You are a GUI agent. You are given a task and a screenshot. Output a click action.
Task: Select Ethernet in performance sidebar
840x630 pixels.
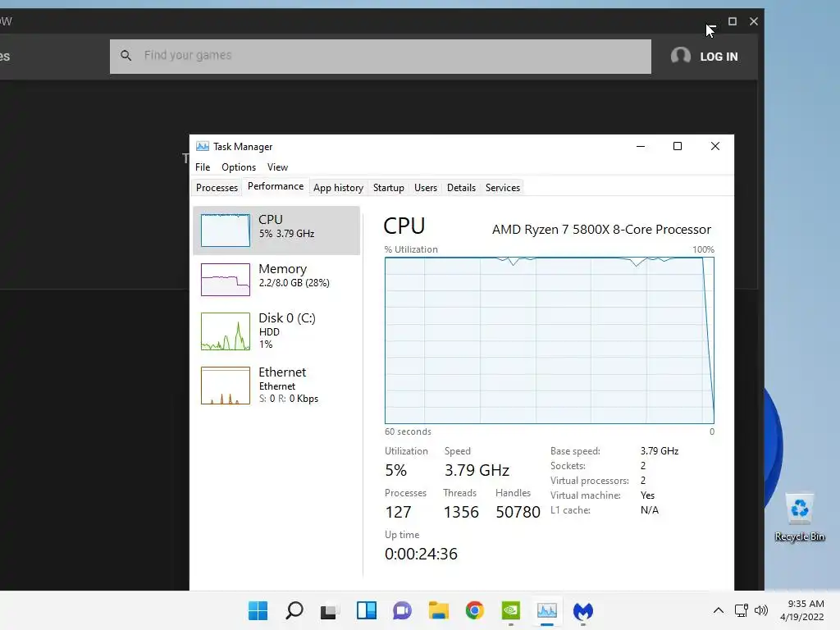tap(276, 386)
